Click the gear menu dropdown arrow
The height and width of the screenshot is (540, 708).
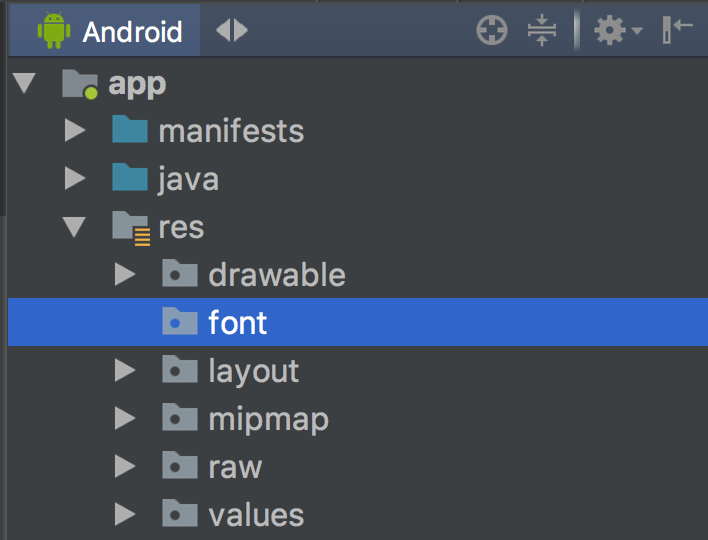pyautogui.click(x=637, y=31)
